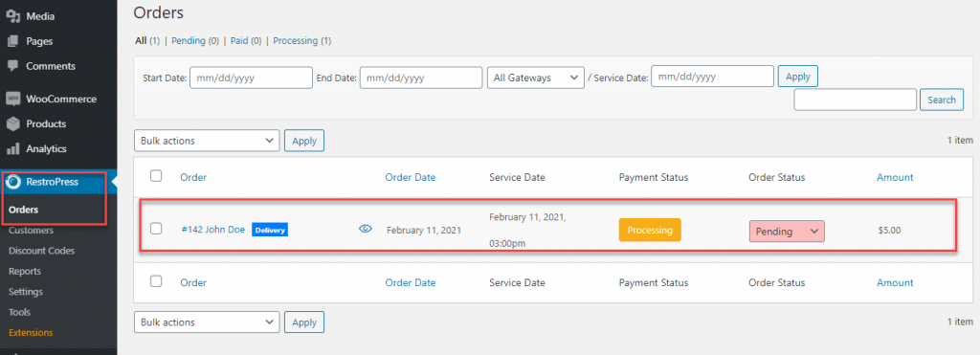Click the orange Processing payment status badge
The height and width of the screenshot is (355, 980).
650,230
